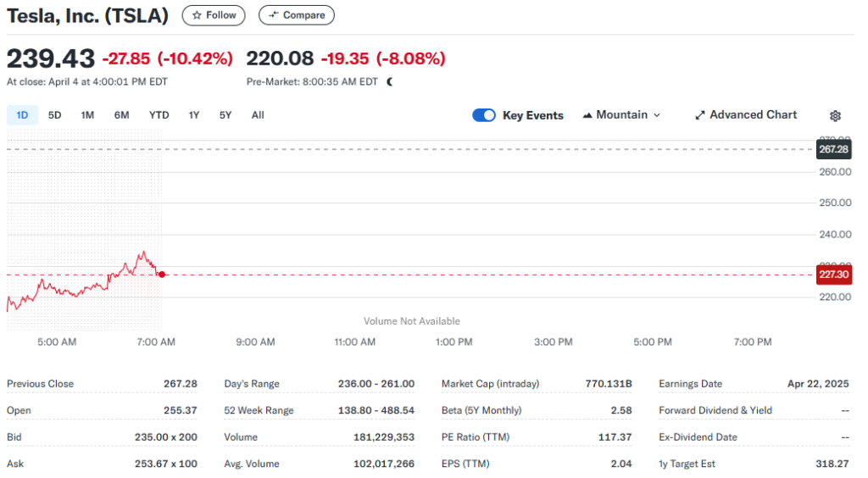
Task: Click the 1y Target Est value 318.27
Action: tap(832, 464)
